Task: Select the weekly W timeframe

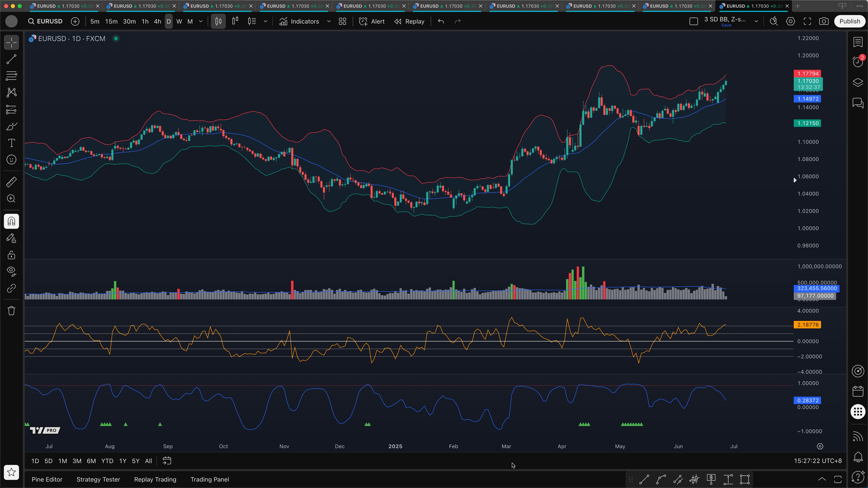Action: point(179,21)
